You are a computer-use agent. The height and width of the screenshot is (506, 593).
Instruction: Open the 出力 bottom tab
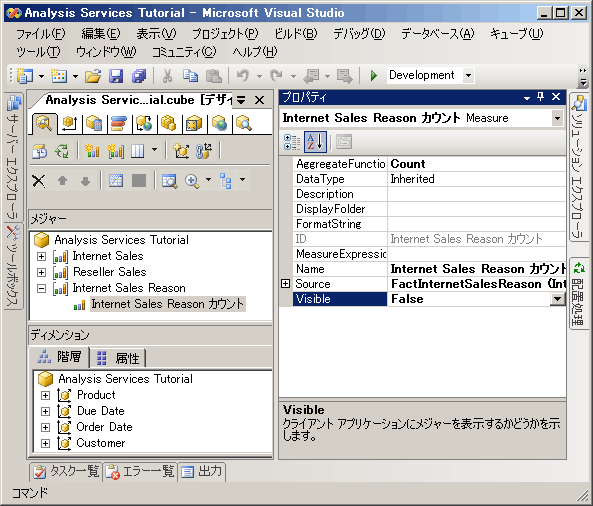pyautogui.click(x=202, y=472)
